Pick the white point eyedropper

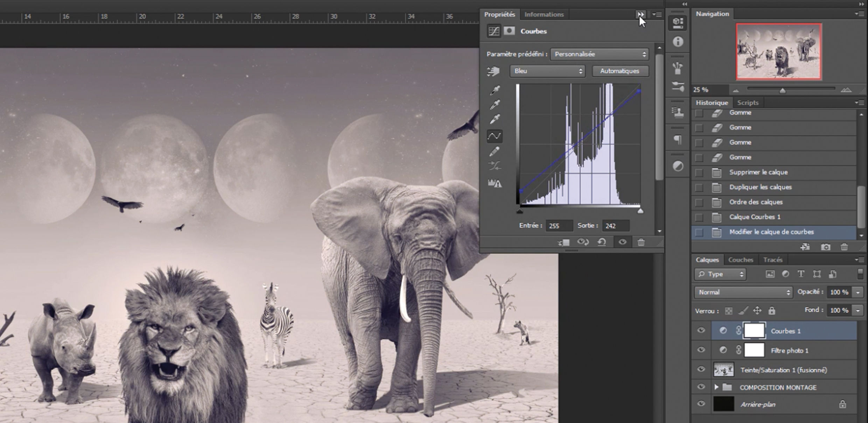[x=495, y=119]
